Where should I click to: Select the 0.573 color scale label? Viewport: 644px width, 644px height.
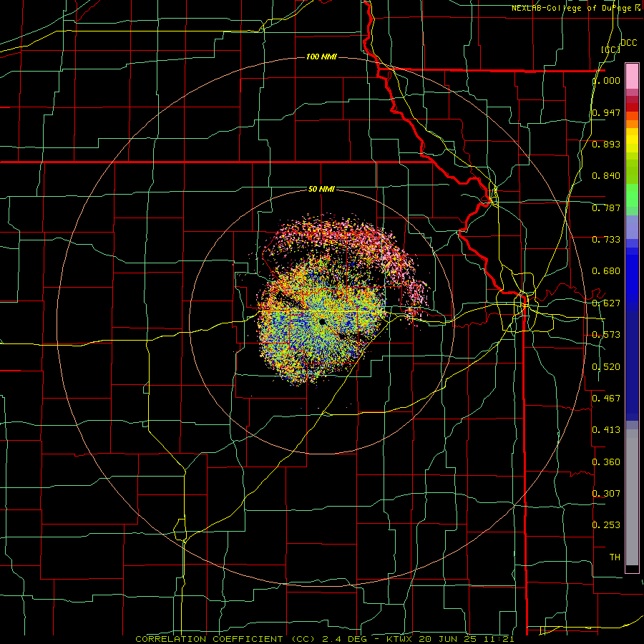click(606, 335)
